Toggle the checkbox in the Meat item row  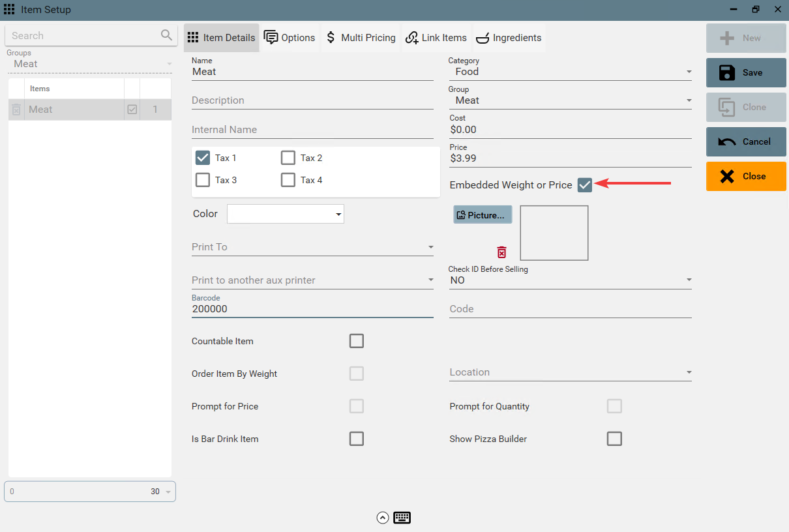pos(132,110)
